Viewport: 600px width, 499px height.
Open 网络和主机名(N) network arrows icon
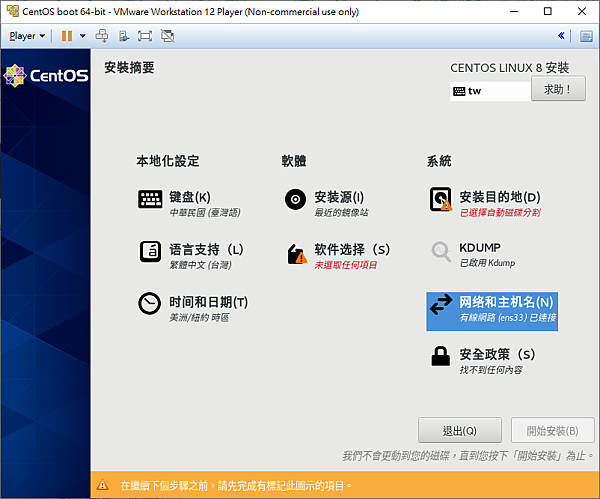441,304
